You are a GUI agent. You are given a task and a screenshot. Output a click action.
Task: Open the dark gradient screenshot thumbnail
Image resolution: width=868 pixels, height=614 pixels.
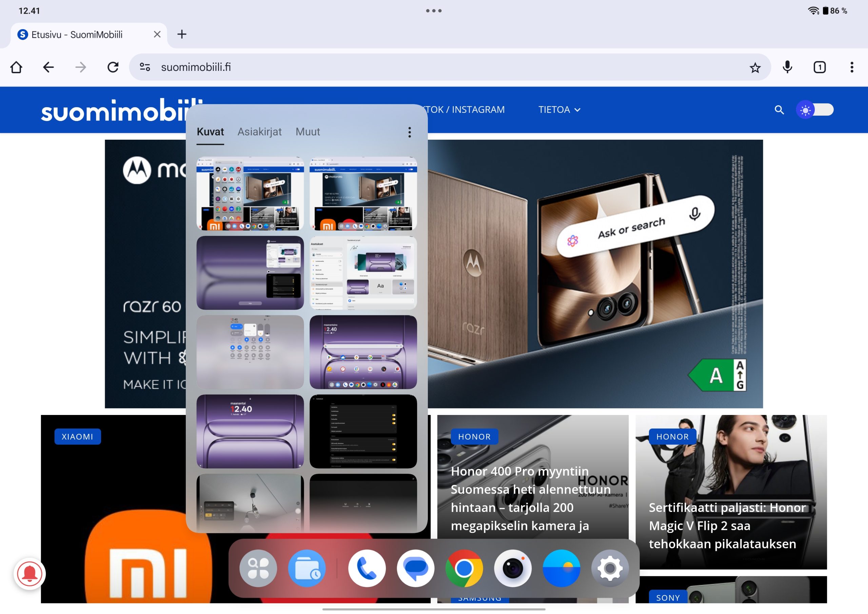pos(363,503)
